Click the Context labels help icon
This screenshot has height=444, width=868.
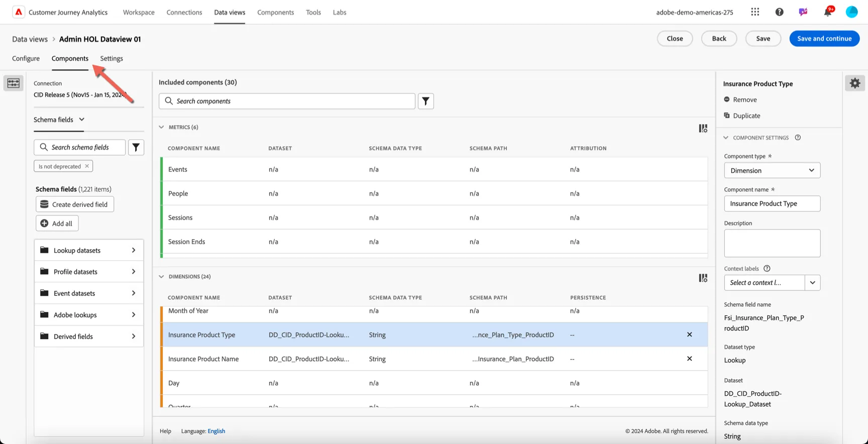[767, 268]
